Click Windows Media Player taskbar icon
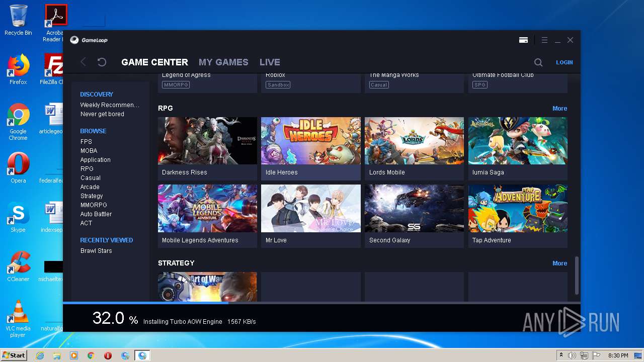 [74, 355]
